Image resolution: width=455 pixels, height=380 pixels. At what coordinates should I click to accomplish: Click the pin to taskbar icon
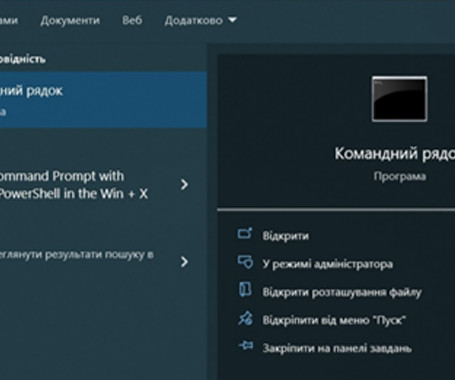pyautogui.click(x=246, y=345)
